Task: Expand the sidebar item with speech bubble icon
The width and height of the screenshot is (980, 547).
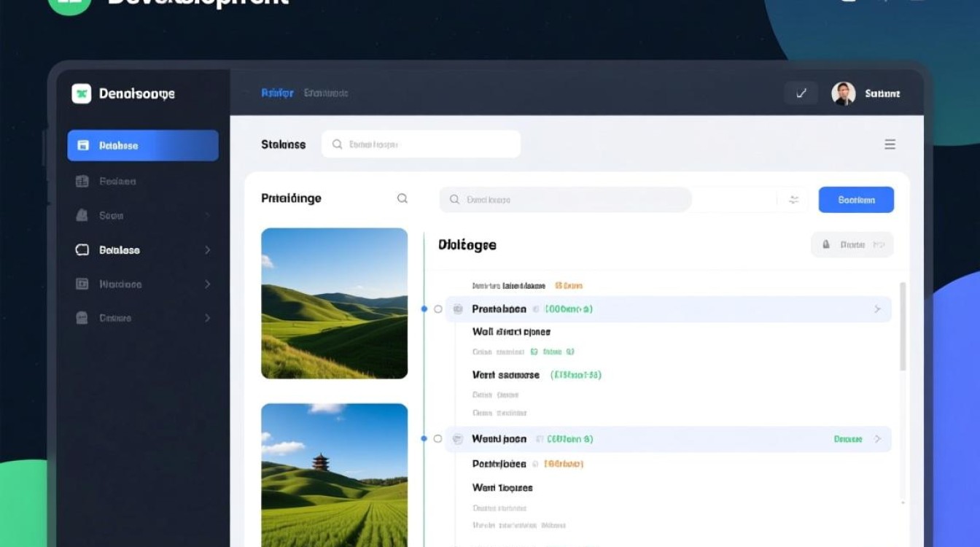Action: pyautogui.click(x=207, y=250)
